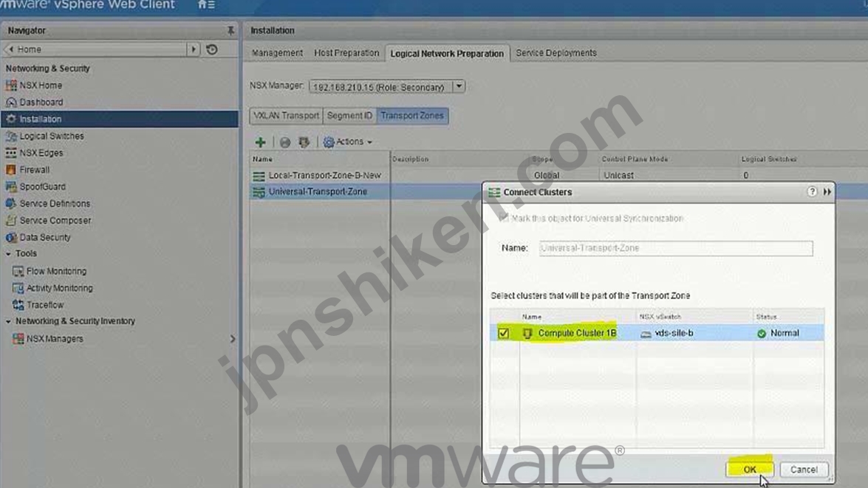The width and height of the screenshot is (868, 488).
Task: Switch to the Service Deployments tab
Action: click(x=556, y=53)
